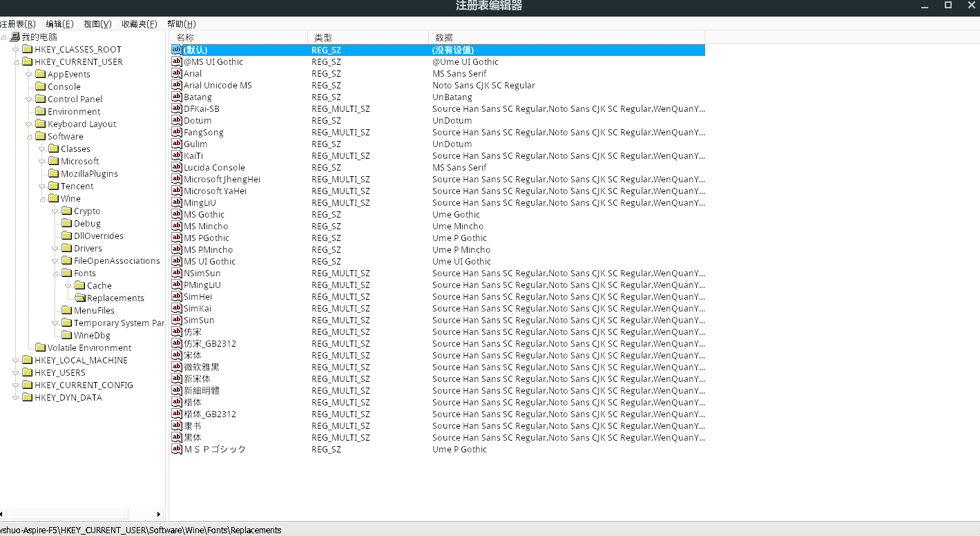
Task: Click the ab icon beside Lucida Console
Action: click(x=177, y=167)
